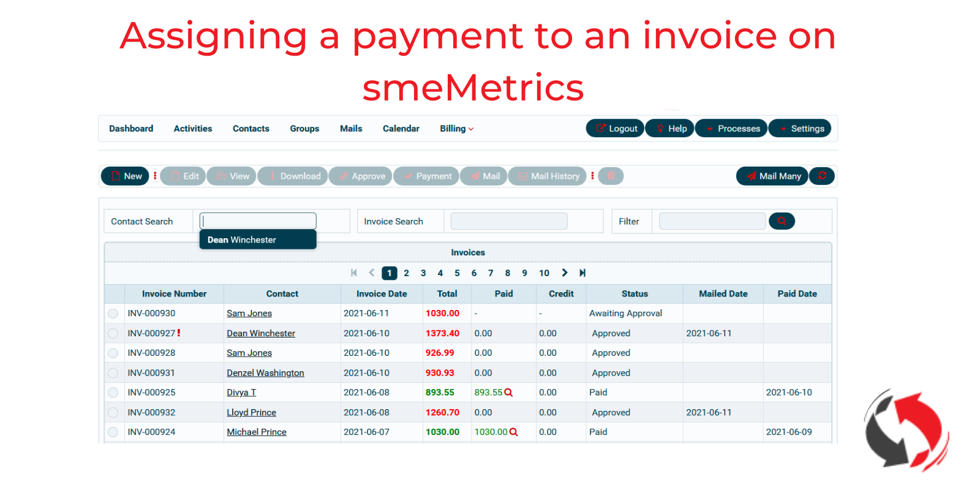Image resolution: width=980 pixels, height=490 pixels.
Task: Go to page 3
Action: (x=423, y=273)
